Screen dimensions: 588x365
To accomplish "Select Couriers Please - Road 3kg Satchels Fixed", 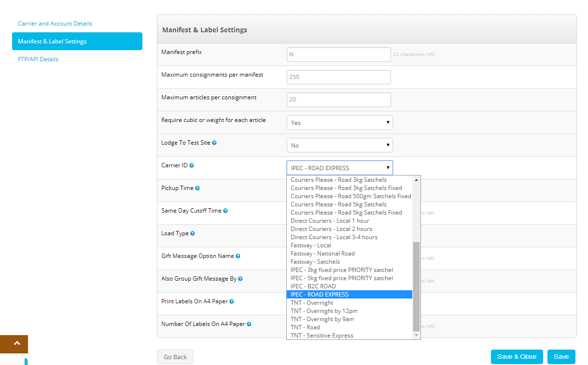I will click(x=350, y=188).
